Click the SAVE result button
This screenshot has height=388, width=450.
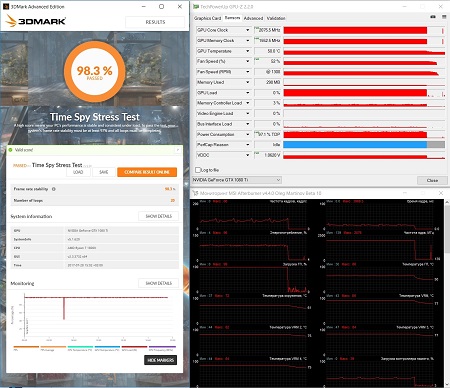click(x=104, y=172)
